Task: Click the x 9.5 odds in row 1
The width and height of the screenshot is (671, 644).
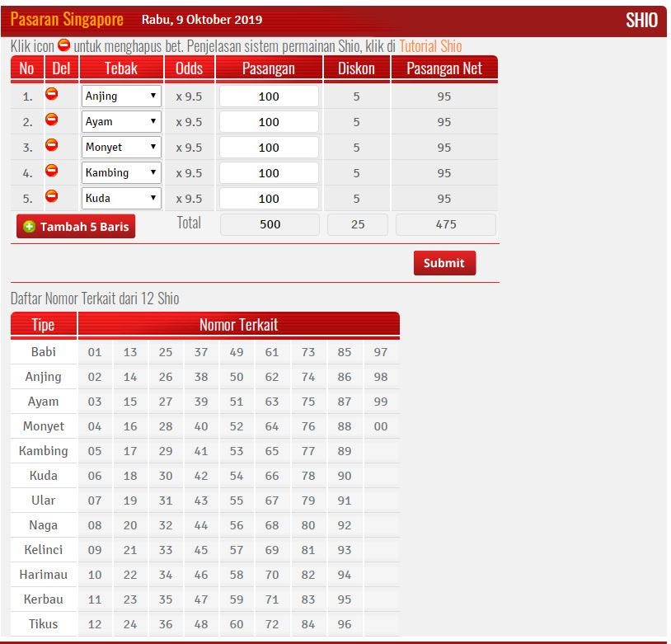Action: [189, 96]
